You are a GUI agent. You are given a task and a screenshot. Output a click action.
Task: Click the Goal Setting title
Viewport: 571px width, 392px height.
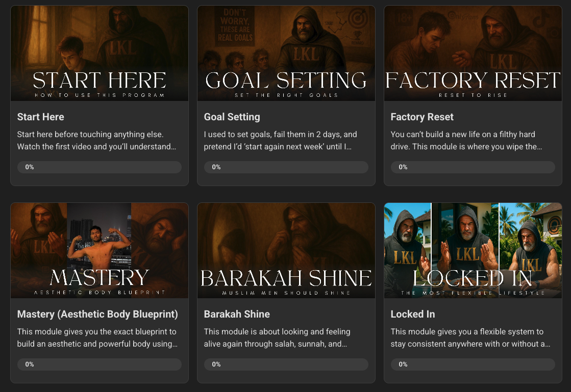click(232, 117)
